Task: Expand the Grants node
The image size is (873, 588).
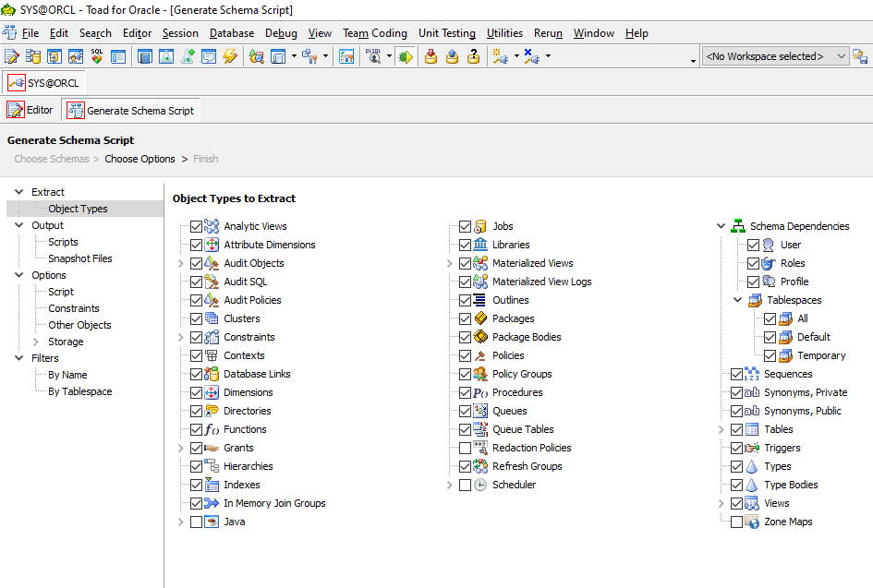Action: [180, 448]
